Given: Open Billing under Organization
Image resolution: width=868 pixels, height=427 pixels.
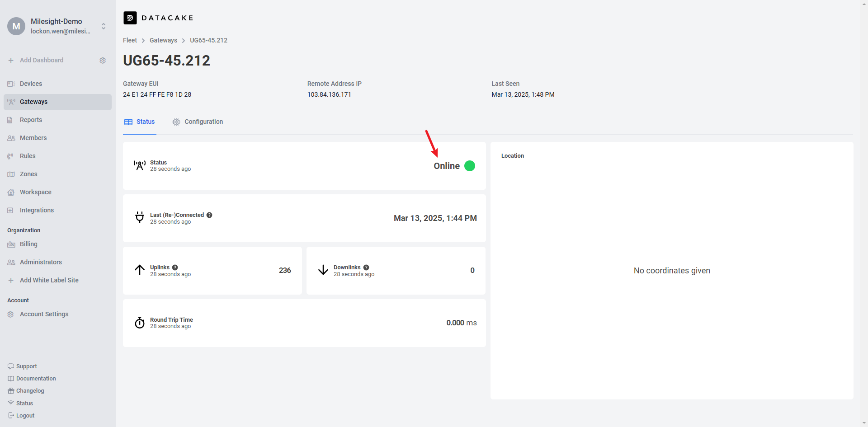Looking at the screenshot, I should click(57, 244).
